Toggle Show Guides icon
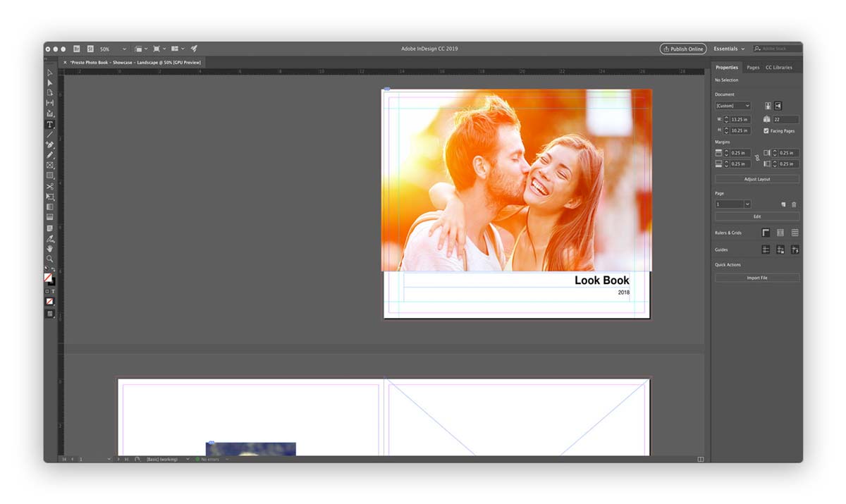 (x=766, y=250)
